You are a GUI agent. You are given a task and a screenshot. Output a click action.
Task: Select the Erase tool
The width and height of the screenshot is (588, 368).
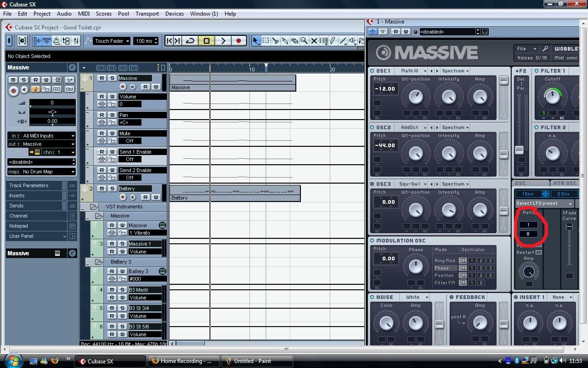point(294,41)
